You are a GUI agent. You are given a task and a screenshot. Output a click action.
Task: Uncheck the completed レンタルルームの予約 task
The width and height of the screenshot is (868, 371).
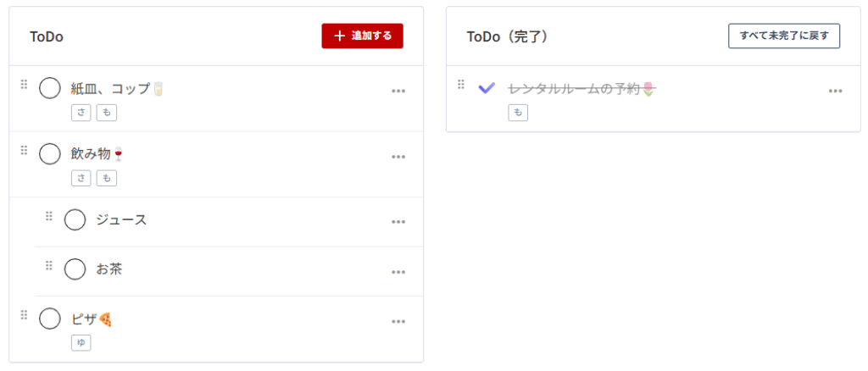click(x=487, y=88)
